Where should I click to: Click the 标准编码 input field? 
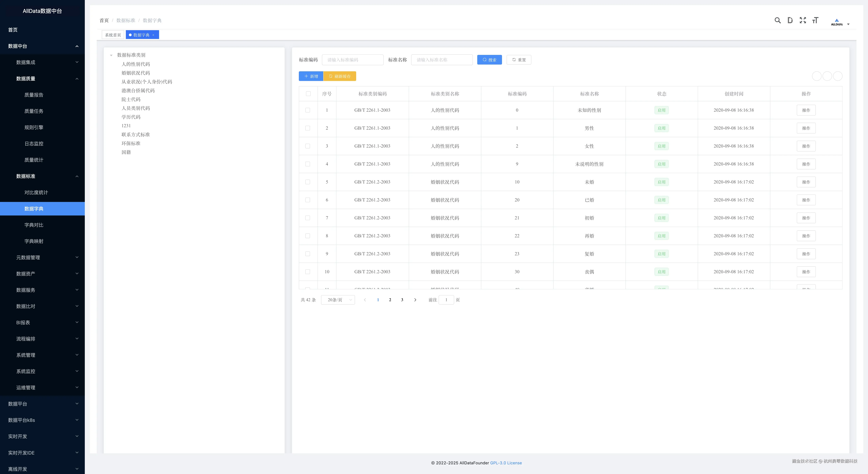tap(352, 60)
